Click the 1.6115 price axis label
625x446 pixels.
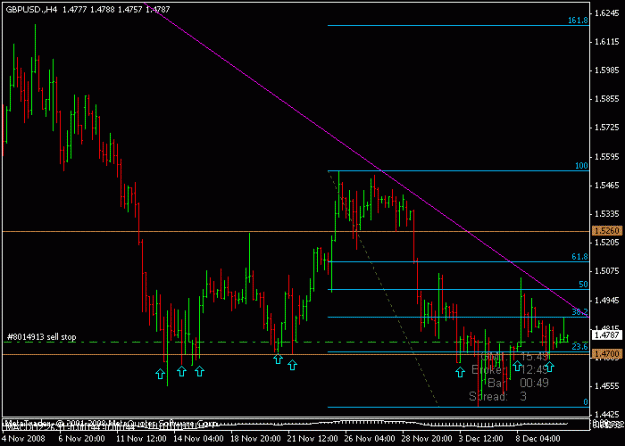pos(607,42)
